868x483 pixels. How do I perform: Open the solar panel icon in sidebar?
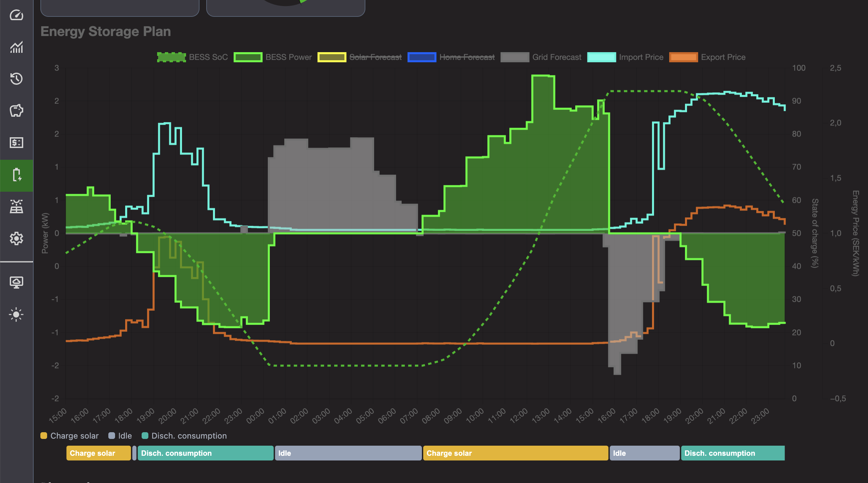pos(16,207)
